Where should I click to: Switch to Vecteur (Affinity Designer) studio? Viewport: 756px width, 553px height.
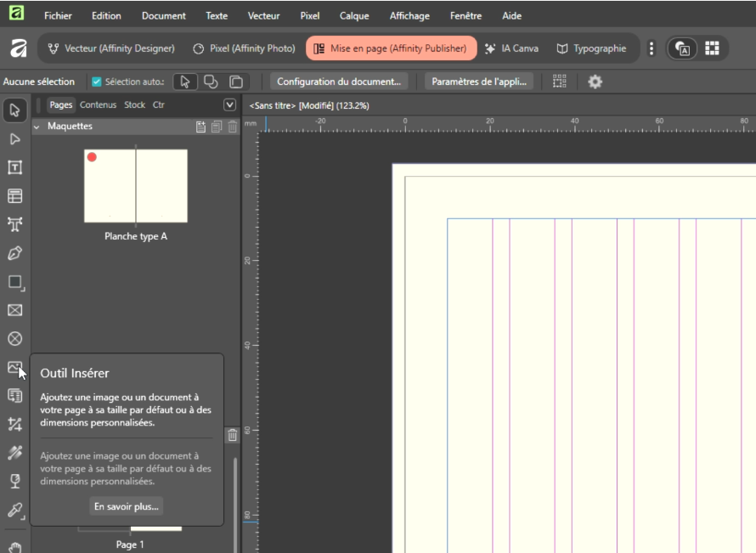pyautogui.click(x=111, y=48)
